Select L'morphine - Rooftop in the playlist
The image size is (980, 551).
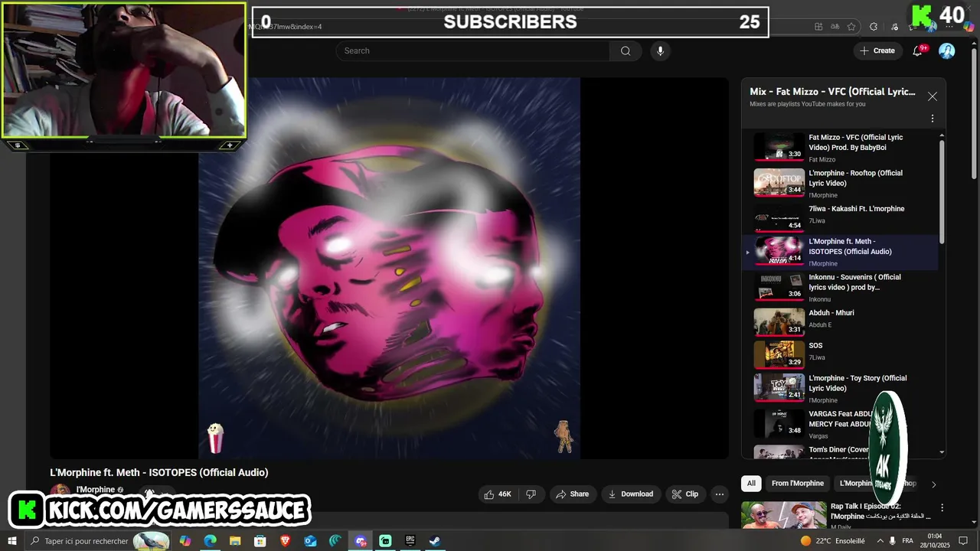coord(839,184)
